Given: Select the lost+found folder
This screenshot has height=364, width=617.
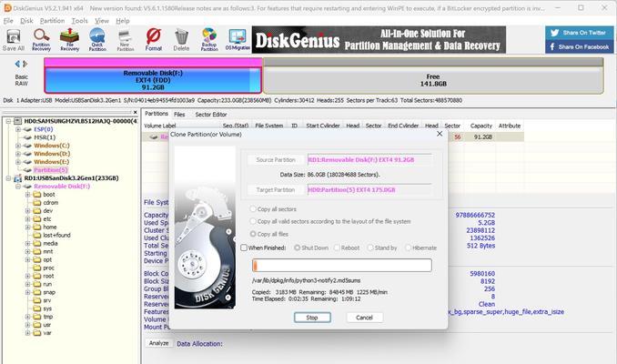Looking at the screenshot, I should 56,236.
